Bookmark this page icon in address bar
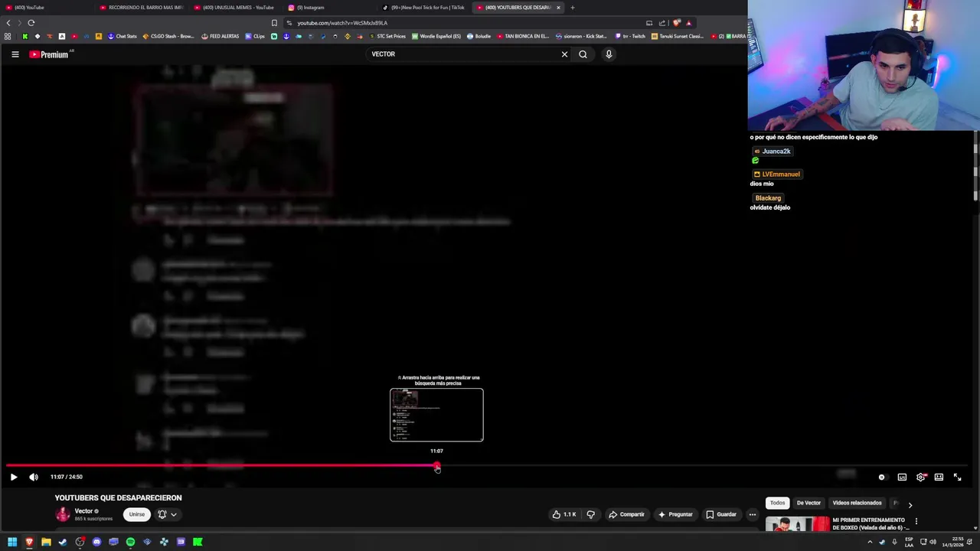Screen dimensions: 980x551 [274, 23]
